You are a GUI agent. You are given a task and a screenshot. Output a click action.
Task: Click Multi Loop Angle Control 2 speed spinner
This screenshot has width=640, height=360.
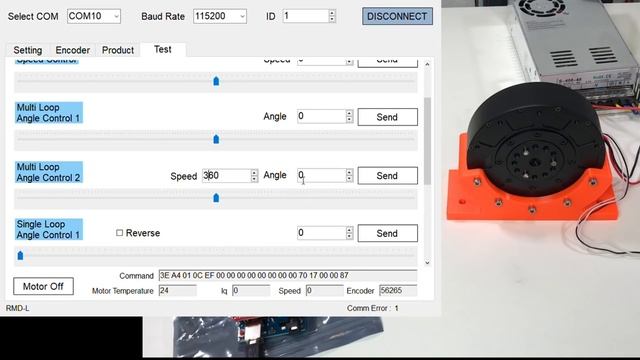(254, 176)
